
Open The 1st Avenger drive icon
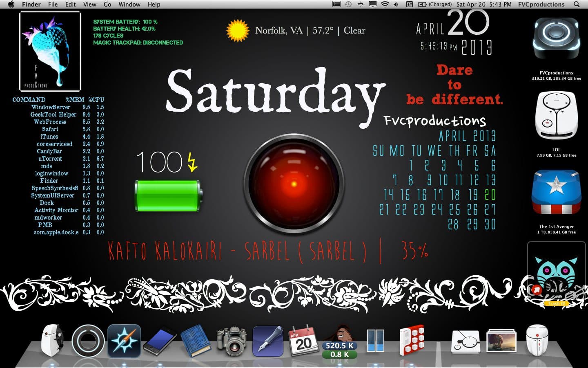[556, 193]
